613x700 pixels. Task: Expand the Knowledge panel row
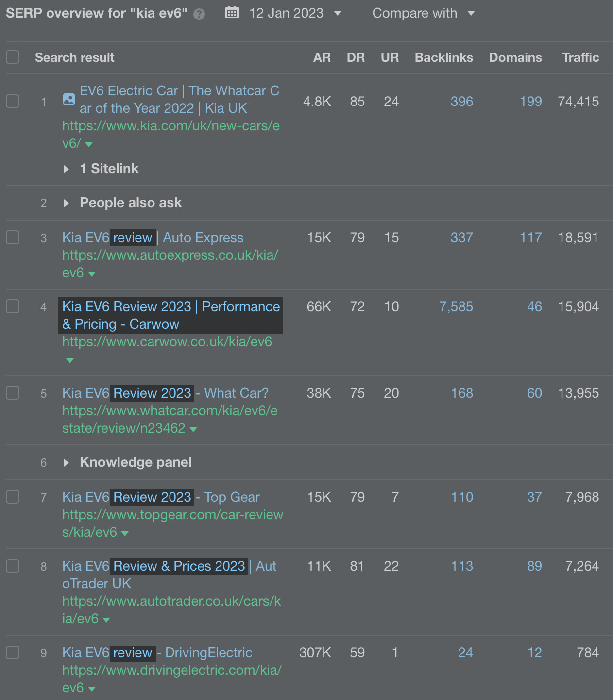(67, 462)
